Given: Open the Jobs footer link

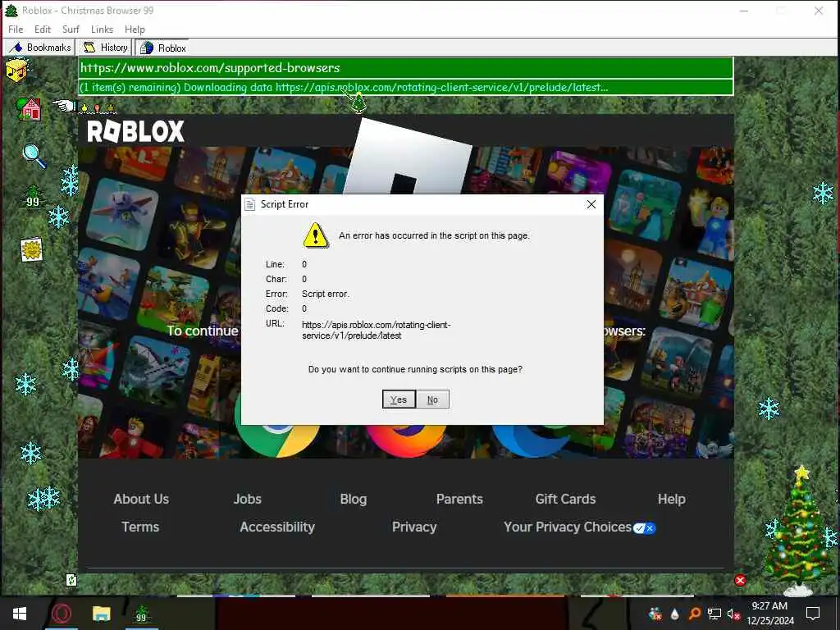Looking at the screenshot, I should point(248,499).
